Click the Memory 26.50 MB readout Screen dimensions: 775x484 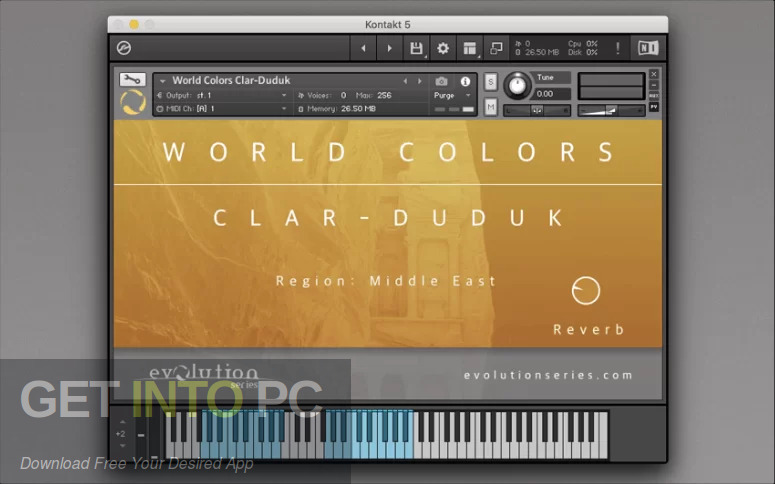(338, 109)
